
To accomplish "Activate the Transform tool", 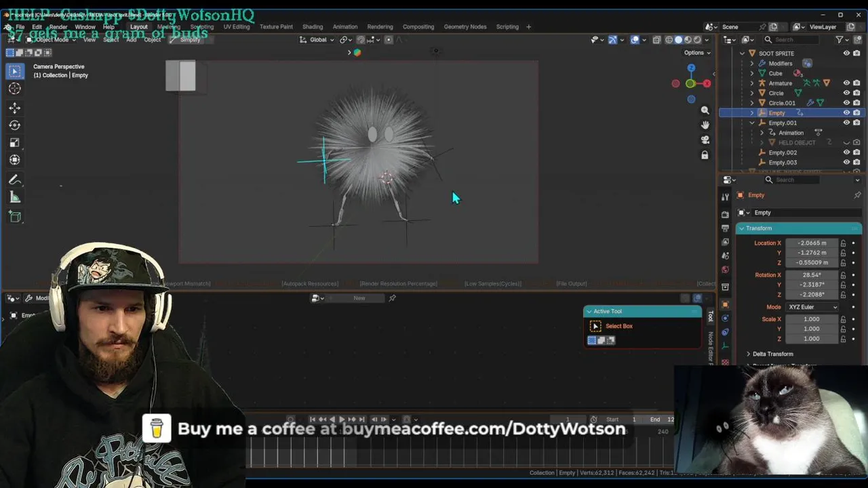I will click(x=14, y=160).
